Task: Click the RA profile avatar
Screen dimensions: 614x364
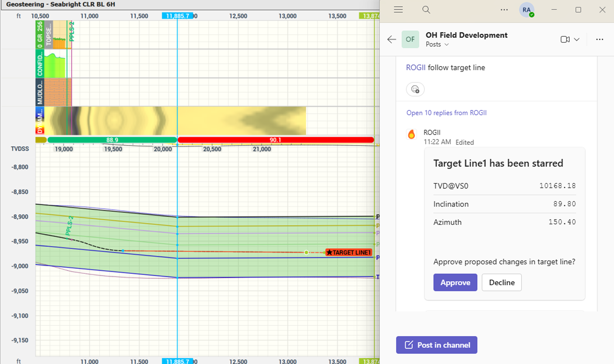Action: pos(526,10)
